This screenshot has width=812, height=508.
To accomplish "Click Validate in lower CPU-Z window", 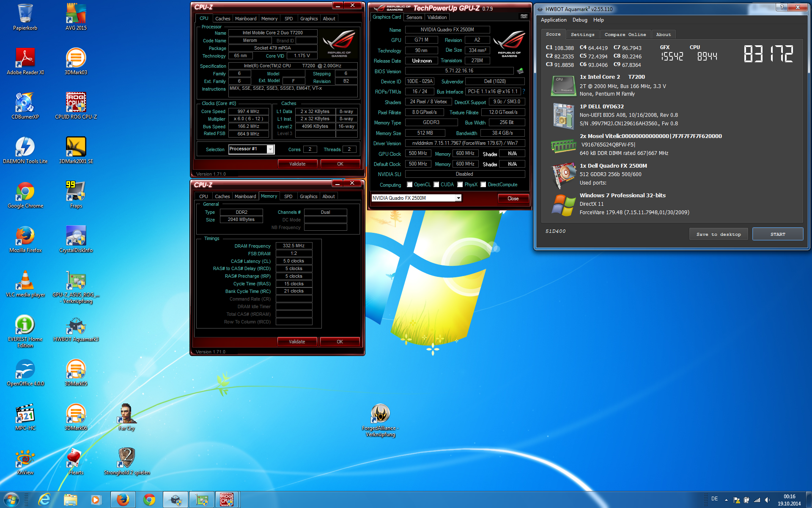I will pos(297,342).
